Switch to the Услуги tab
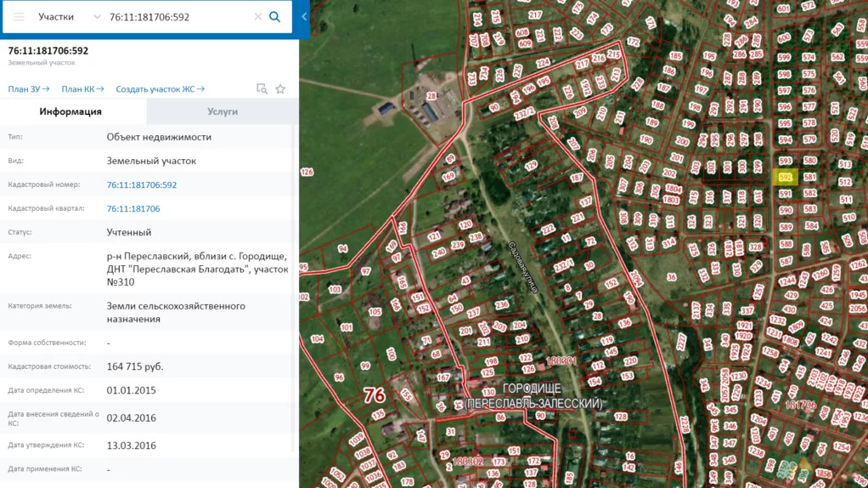868x488 pixels. (x=223, y=111)
